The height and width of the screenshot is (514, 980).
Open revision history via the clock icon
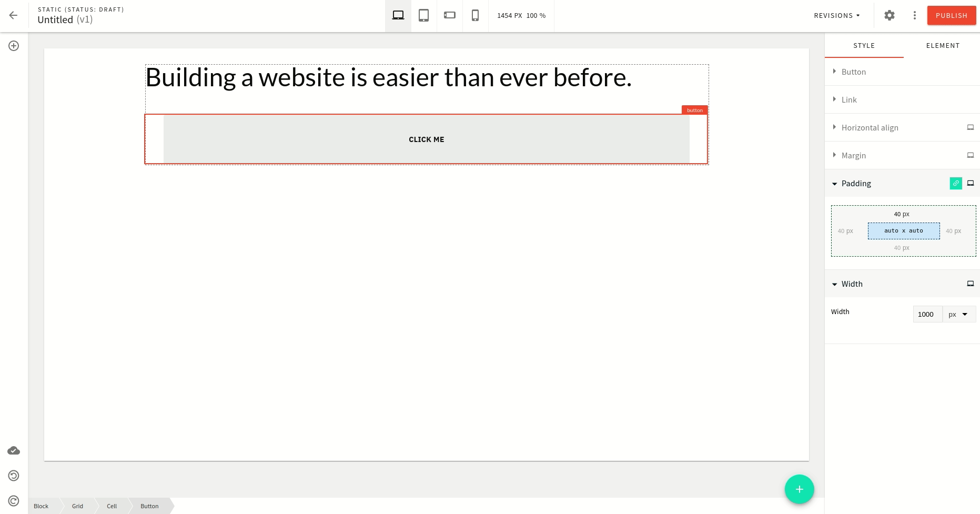pyautogui.click(x=14, y=476)
